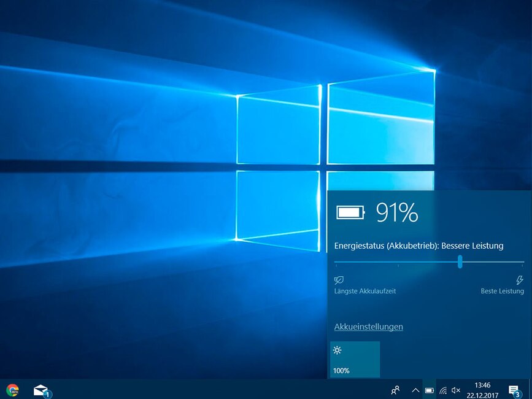Click the leftmost end of power slider

pyautogui.click(x=336, y=262)
